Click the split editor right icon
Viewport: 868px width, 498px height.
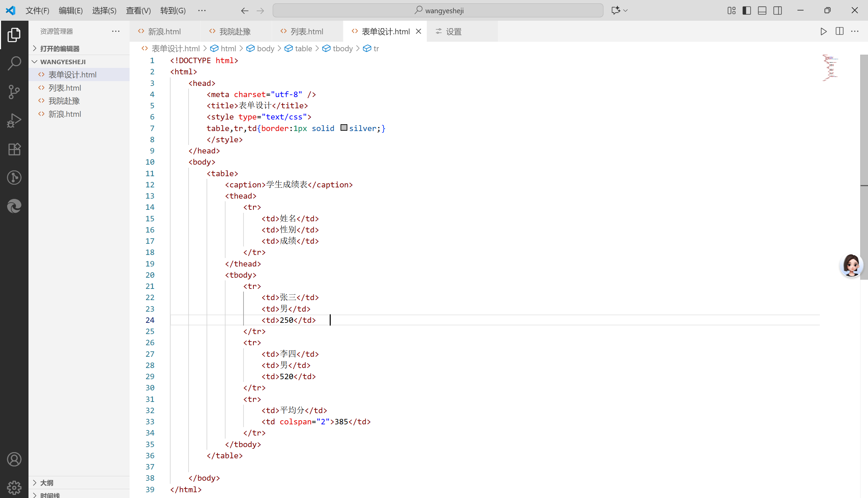tap(839, 32)
